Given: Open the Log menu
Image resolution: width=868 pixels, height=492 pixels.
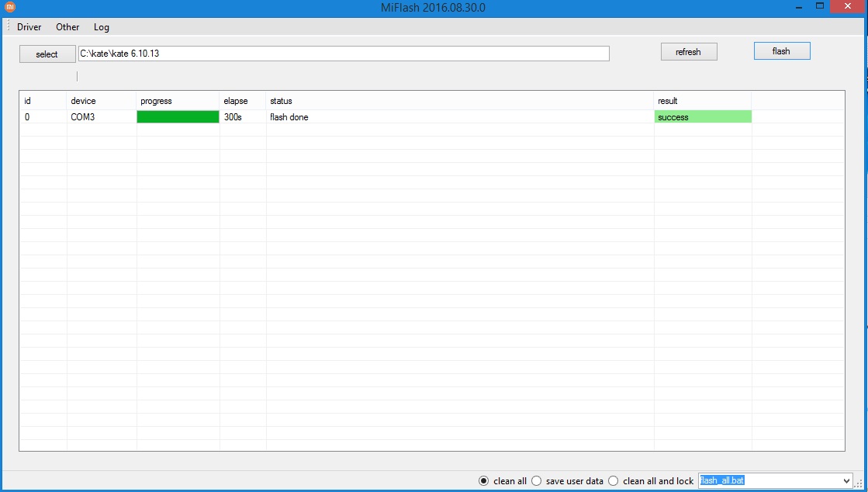Looking at the screenshot, I should [x=102, y=27].
